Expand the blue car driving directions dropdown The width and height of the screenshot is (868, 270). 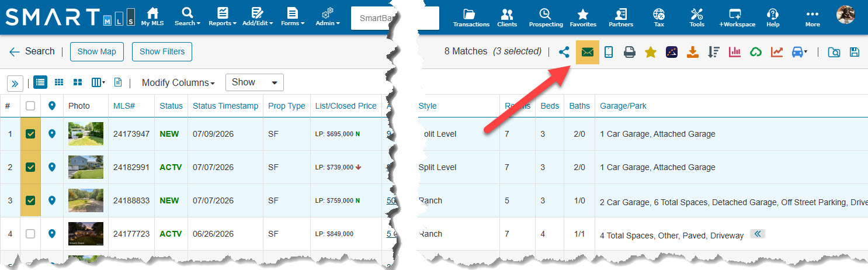799,52
